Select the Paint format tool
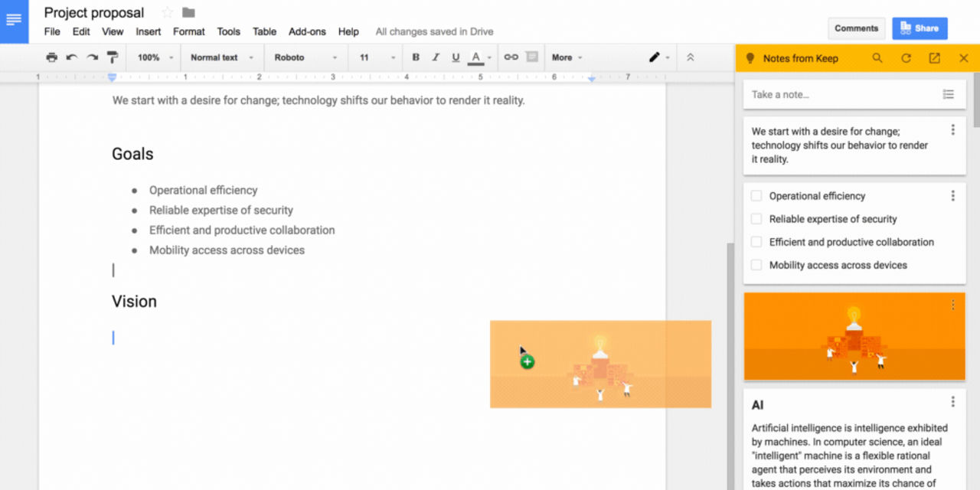This screenshot has height=490, width=980. click(112, 57)
